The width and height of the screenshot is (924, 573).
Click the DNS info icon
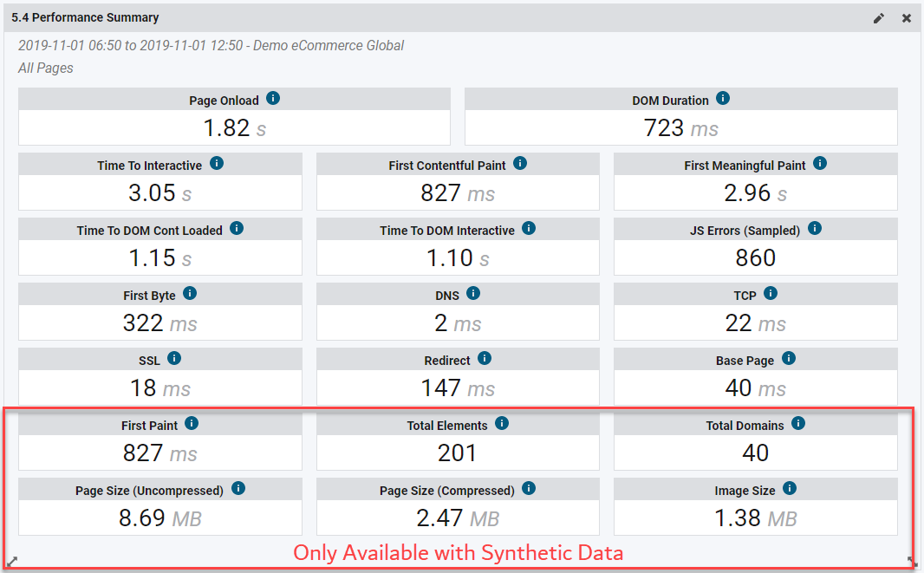click(473, 293)
